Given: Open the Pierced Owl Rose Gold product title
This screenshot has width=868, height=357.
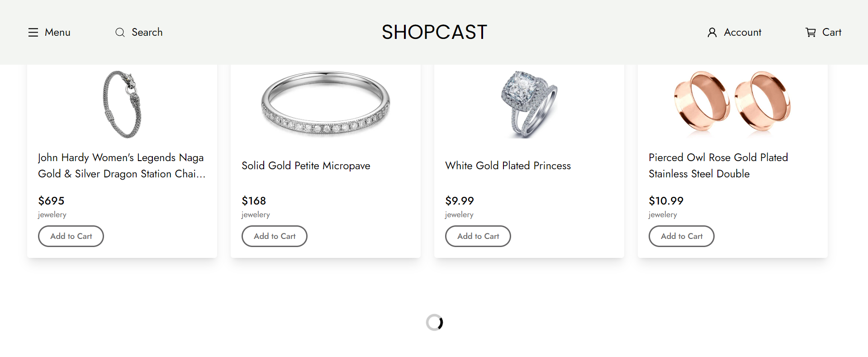Looking at the screenshot, I should (718, 165).
